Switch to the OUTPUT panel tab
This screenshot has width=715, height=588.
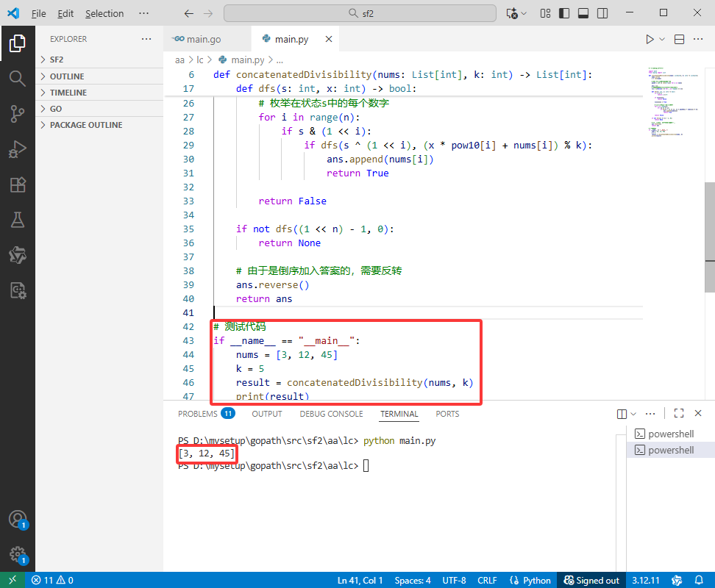click(x=267, y=414)
